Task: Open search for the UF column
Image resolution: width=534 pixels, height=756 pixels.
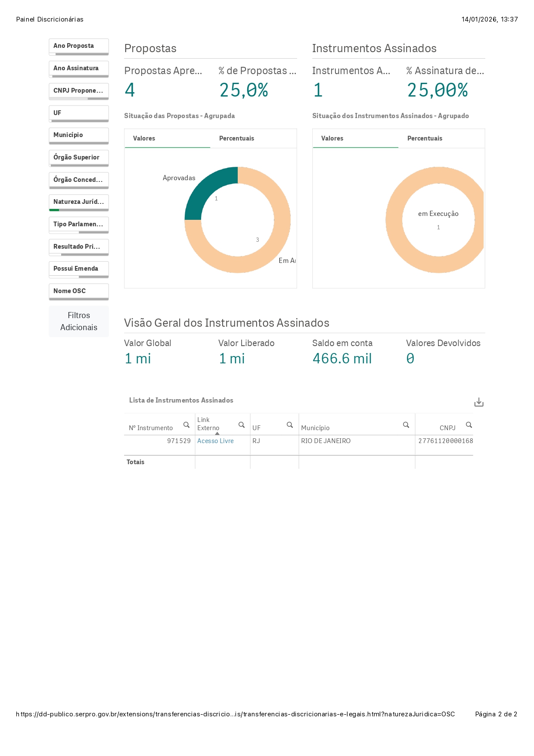Action: click(x=290, y=425)
